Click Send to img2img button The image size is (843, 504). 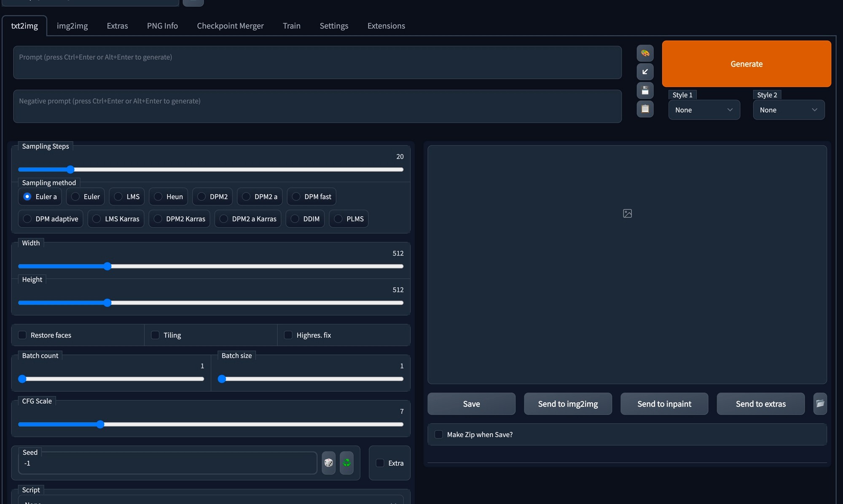[568, 404]
